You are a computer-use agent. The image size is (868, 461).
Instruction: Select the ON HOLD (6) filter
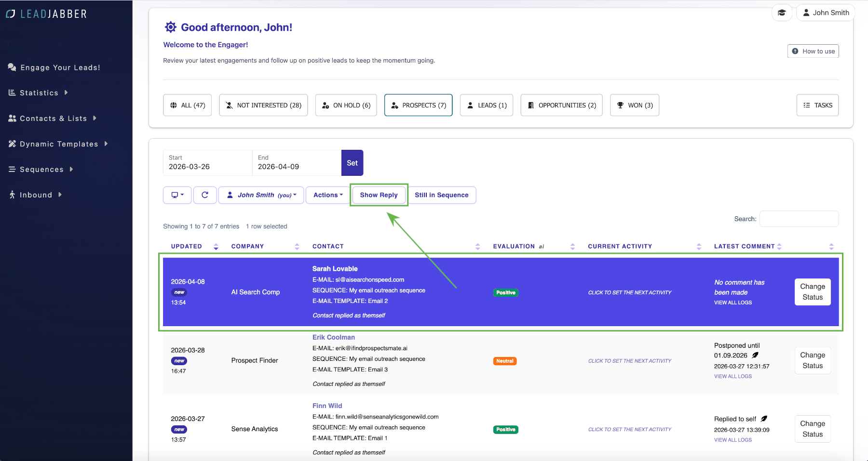tap(346, 105)
